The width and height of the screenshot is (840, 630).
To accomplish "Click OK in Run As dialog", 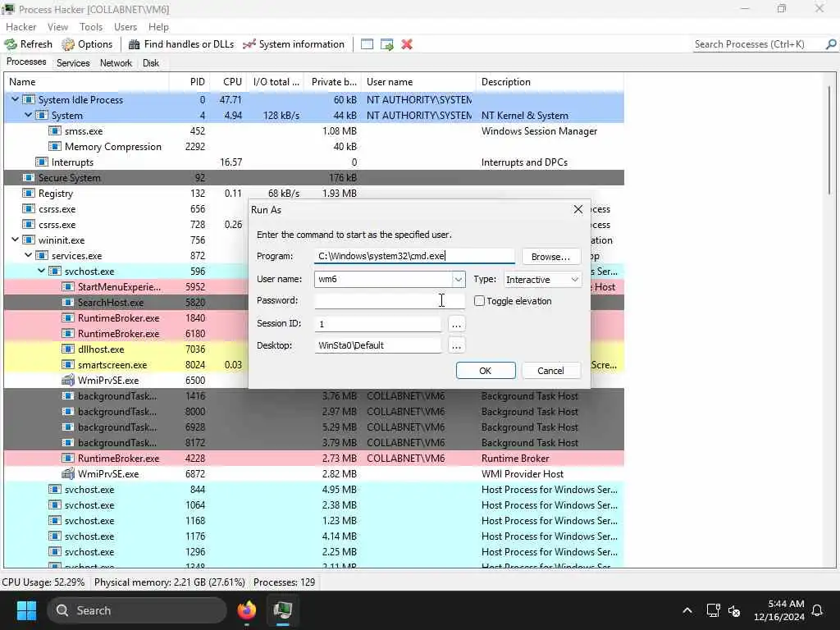I will [x=486, y=371].
